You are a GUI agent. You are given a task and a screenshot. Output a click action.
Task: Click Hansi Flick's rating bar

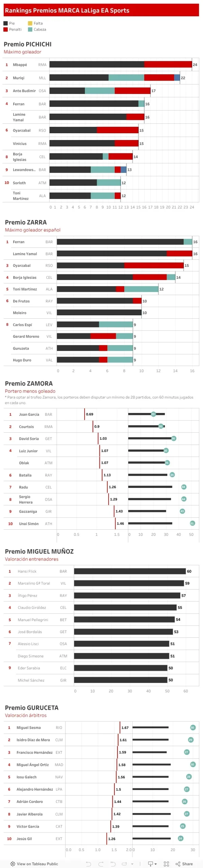(x=130, y=571)
